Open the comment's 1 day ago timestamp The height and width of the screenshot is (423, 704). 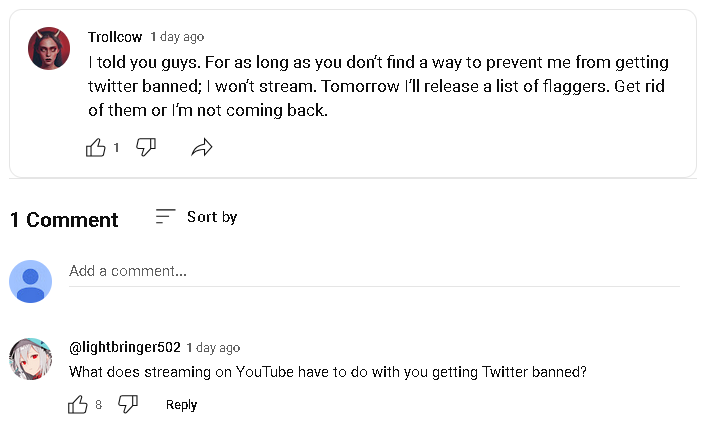coord(213,348)
